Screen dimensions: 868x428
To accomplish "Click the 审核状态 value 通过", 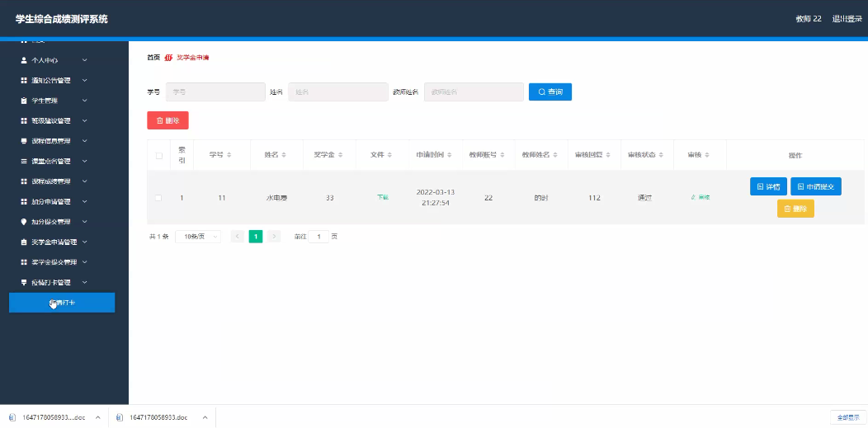I will tap(645, 197).
